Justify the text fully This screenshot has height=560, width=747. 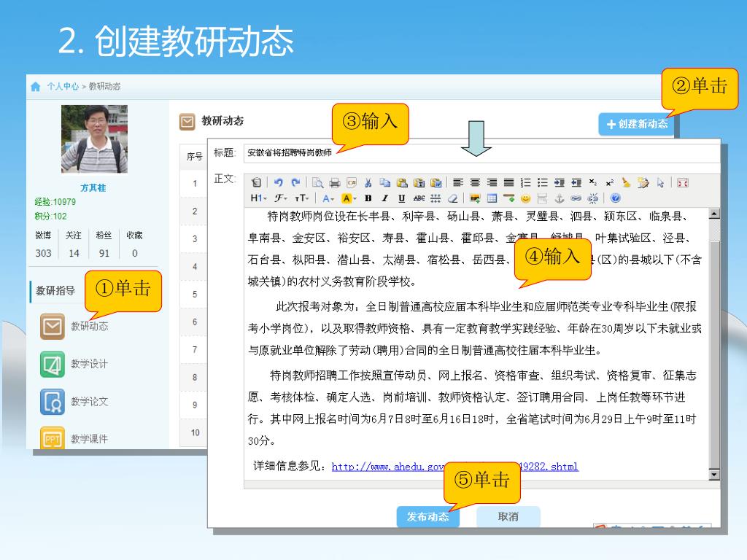tap(508, 182)
